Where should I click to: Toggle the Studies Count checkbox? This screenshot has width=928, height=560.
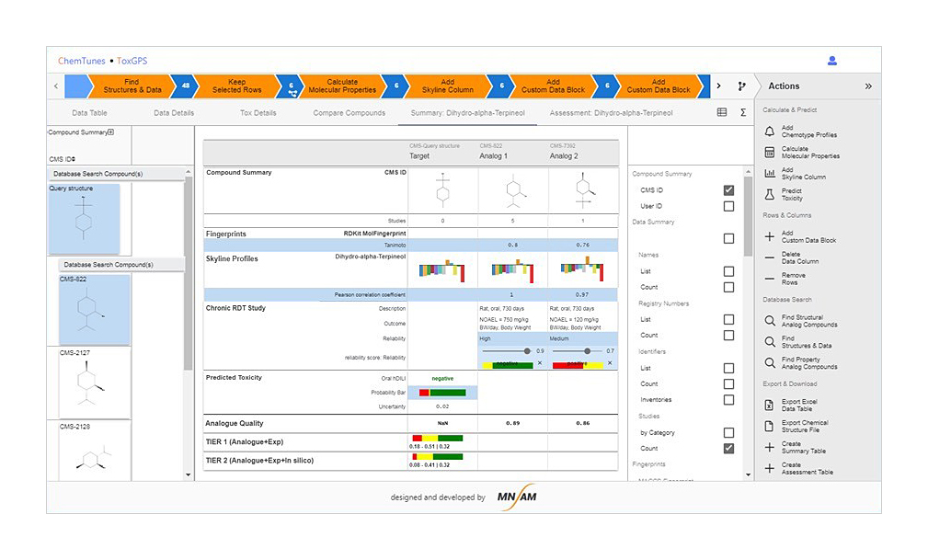coord(728,449)
